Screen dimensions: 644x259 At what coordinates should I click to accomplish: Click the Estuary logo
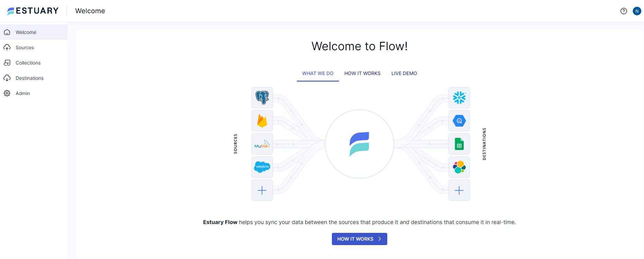33,11
